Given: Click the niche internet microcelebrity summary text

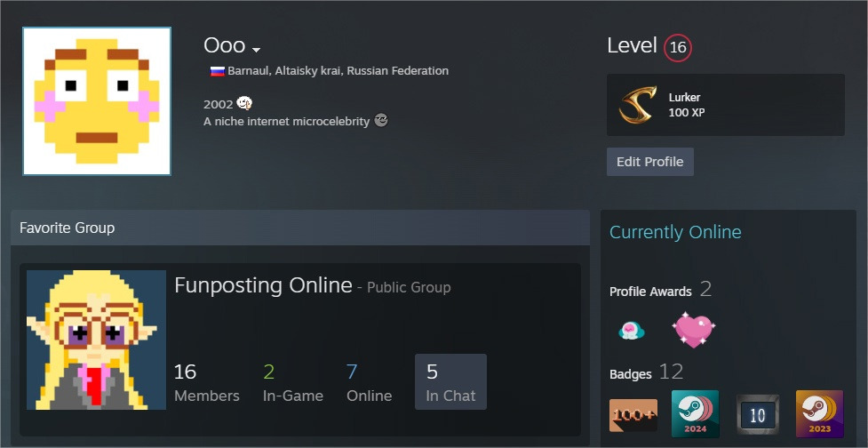Looking at the screenshot, I should 286,121.
